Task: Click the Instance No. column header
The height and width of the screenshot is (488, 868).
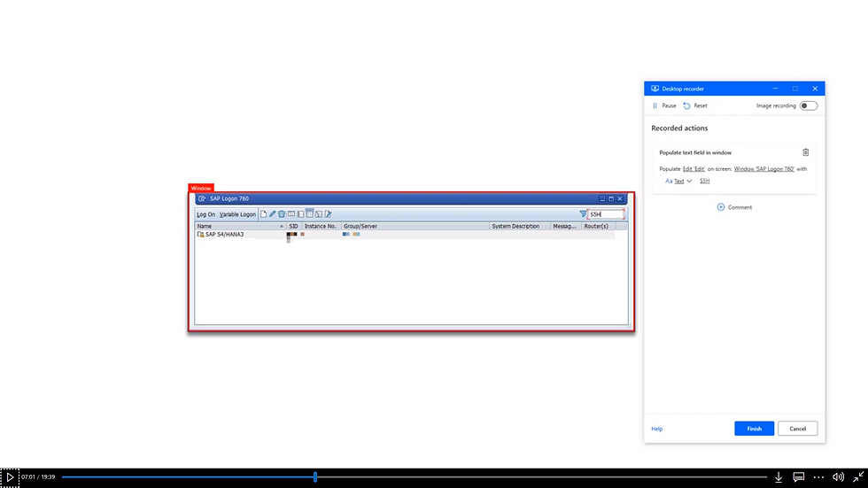Action: [x=321, y=227]
